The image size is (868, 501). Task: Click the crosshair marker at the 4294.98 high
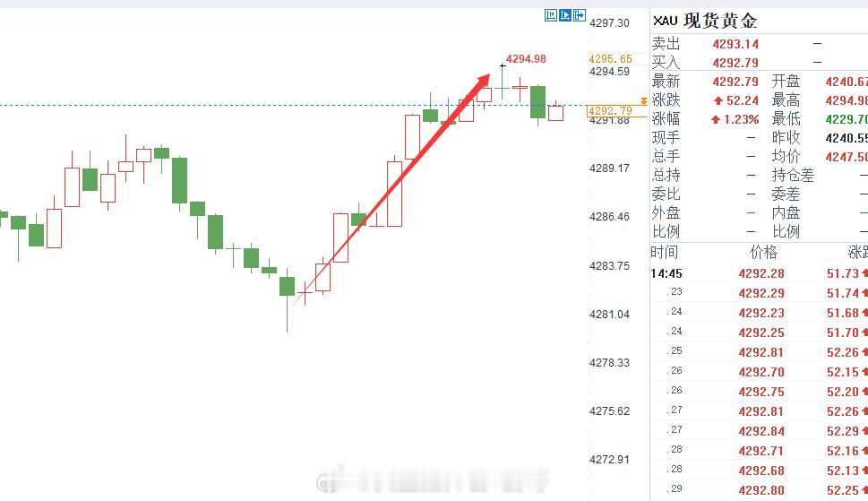point(503,66)
